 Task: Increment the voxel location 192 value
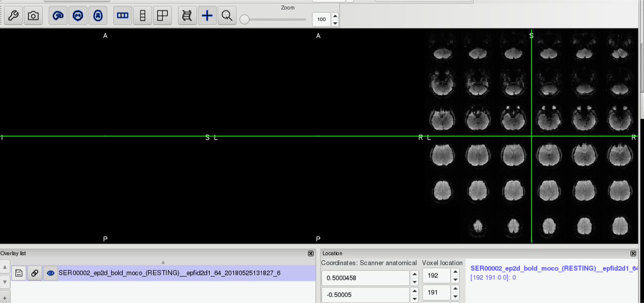point(455,272)
